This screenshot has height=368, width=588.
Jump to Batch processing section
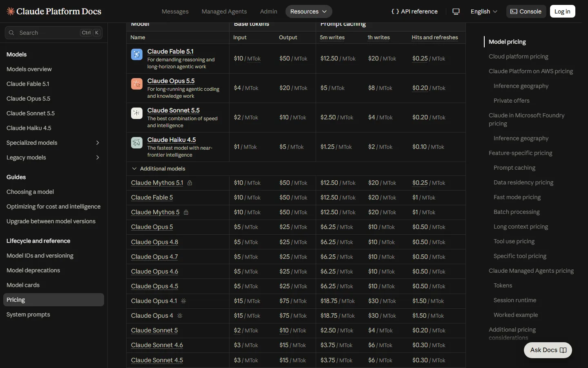(517, 212)
